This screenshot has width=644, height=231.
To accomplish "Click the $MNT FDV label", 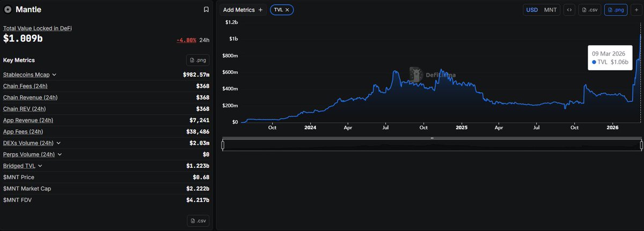I will click(x=17, y=200).
